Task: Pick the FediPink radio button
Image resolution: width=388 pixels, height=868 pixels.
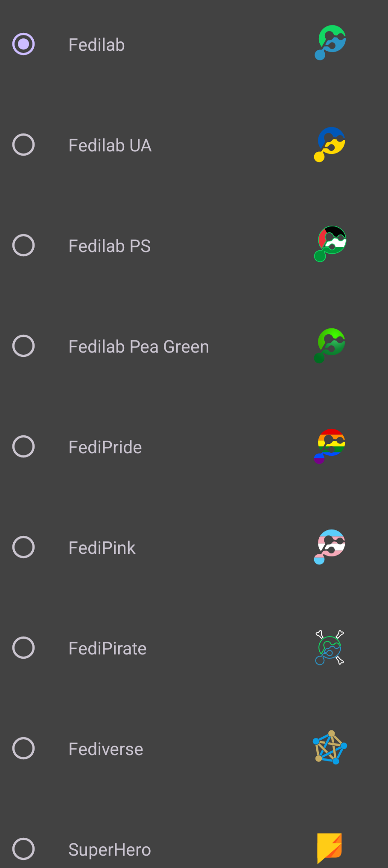Action: 23,547
